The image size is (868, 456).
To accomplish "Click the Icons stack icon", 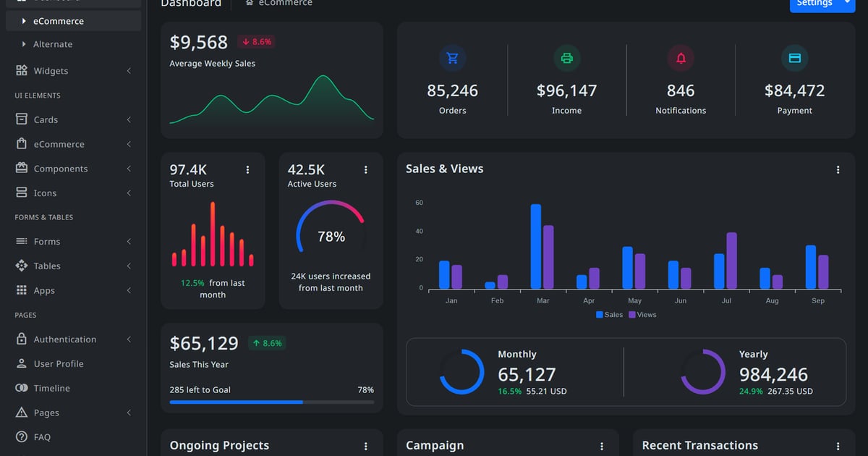I will coord(21,193).
